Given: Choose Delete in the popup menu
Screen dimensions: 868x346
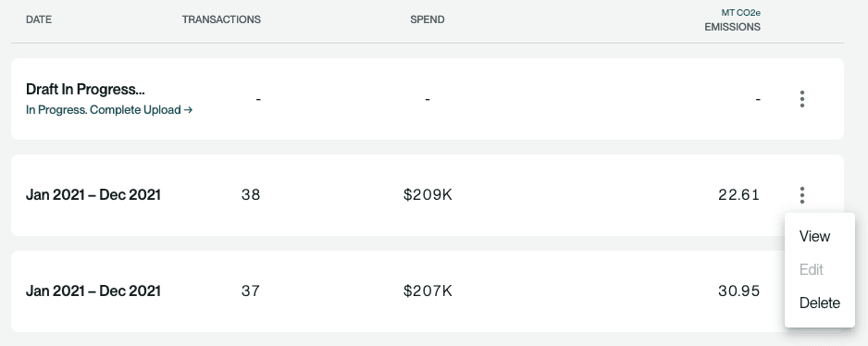Looking at the screenshot, I should click(819, 303).
